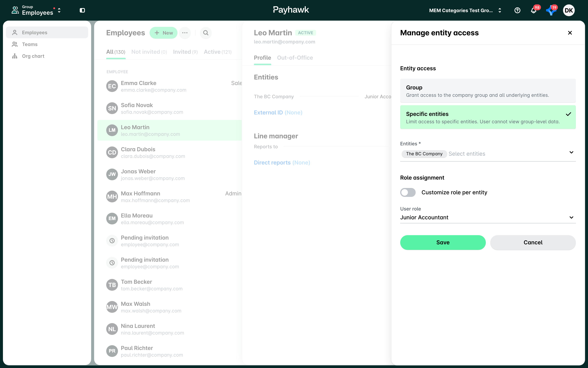Open notifications bell with 98 badge

[x=534, y=10]
